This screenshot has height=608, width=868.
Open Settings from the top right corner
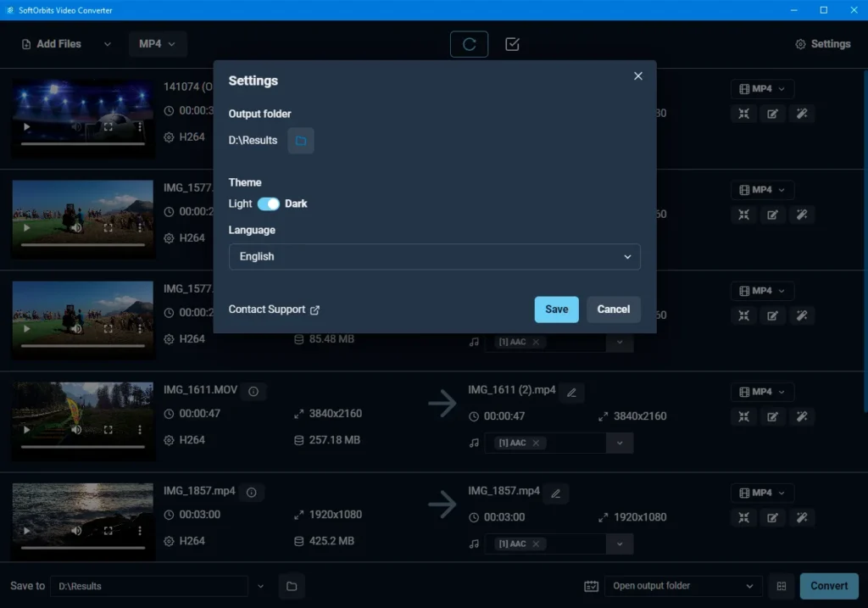pyautogui.click(x=822, y=43)
